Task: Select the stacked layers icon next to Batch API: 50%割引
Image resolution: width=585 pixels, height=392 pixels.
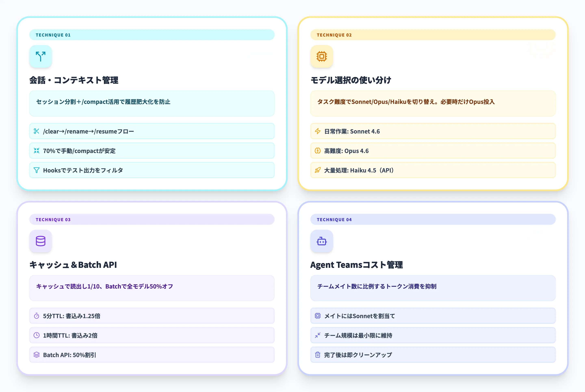Action: [37, 354]
